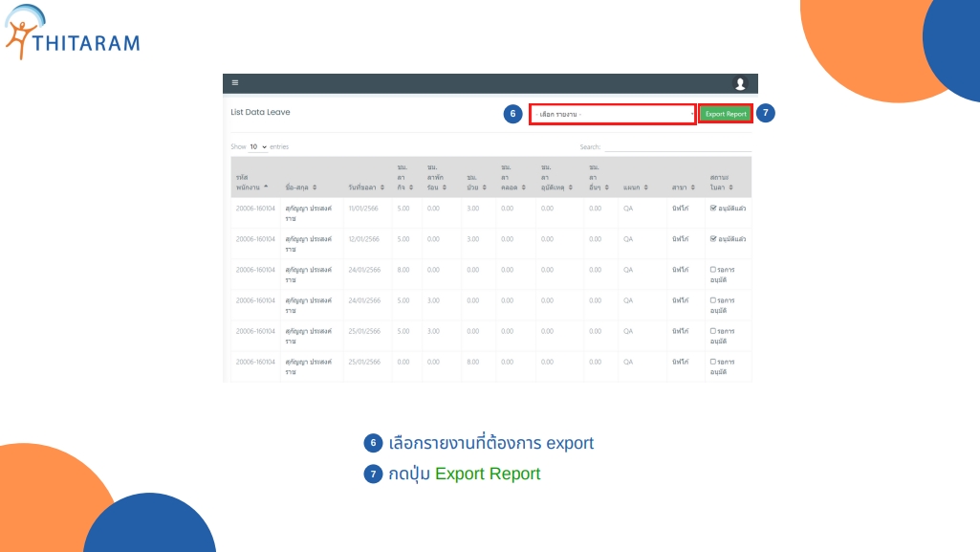Open the Show entries count dropdown
Image resolution: width=980 pixels, height=552 pixels.
[257, 147]
